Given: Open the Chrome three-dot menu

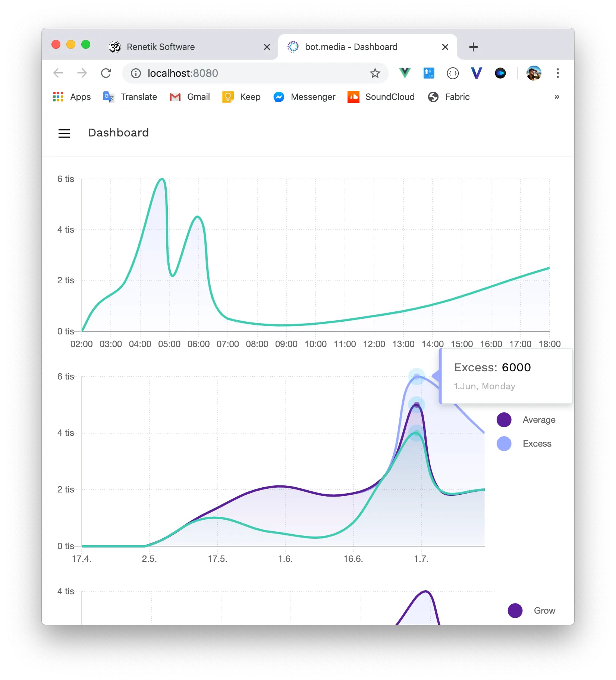Looking at the screenshot, I should [558, 73].
